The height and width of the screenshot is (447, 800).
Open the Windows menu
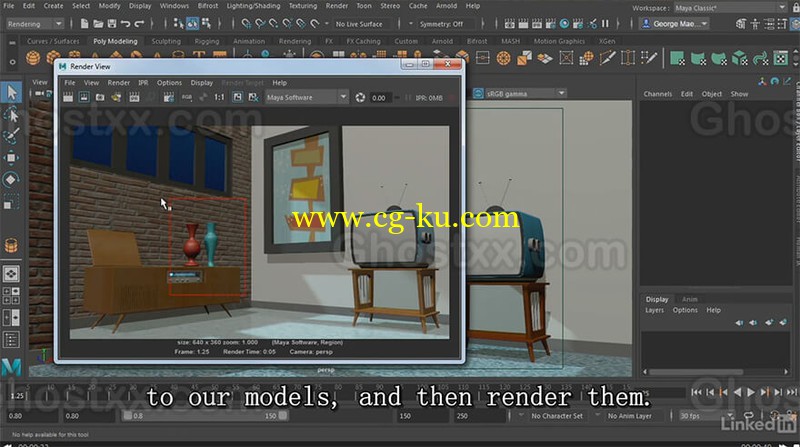174,6
